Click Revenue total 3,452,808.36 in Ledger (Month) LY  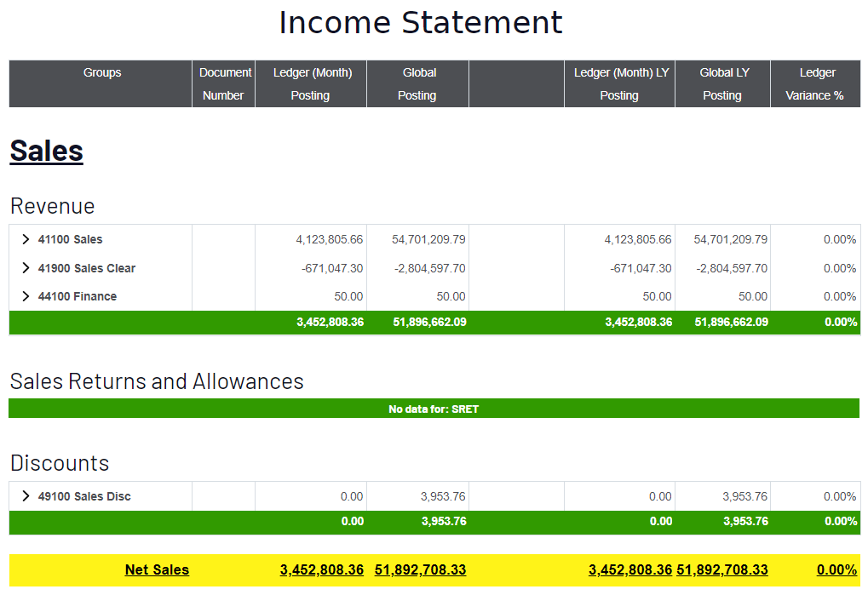638,322
